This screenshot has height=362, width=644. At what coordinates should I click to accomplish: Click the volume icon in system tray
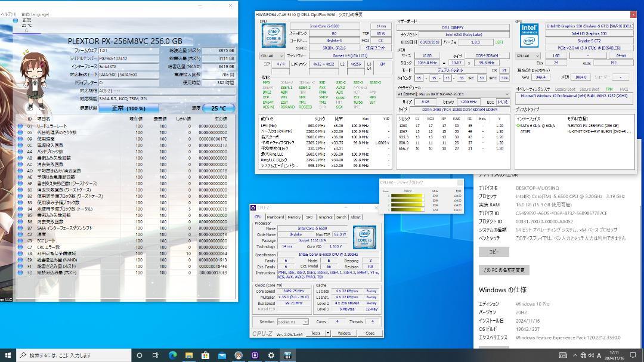[591, 355]
